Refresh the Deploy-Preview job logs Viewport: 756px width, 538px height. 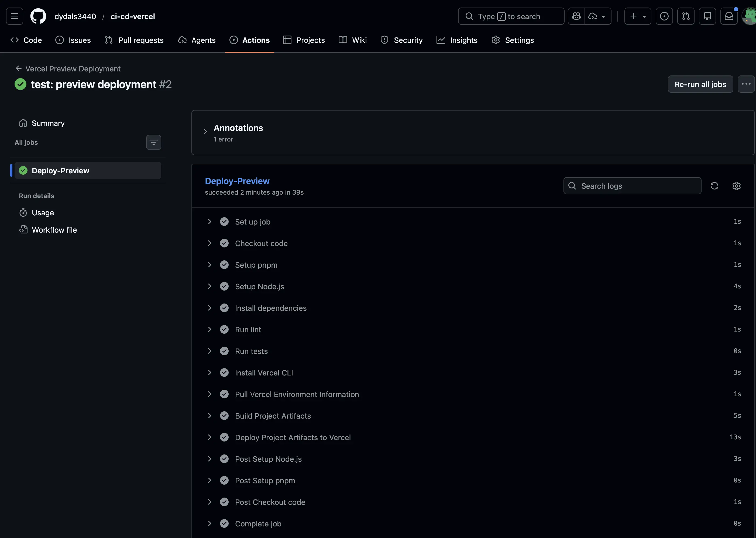click(714, 186)
